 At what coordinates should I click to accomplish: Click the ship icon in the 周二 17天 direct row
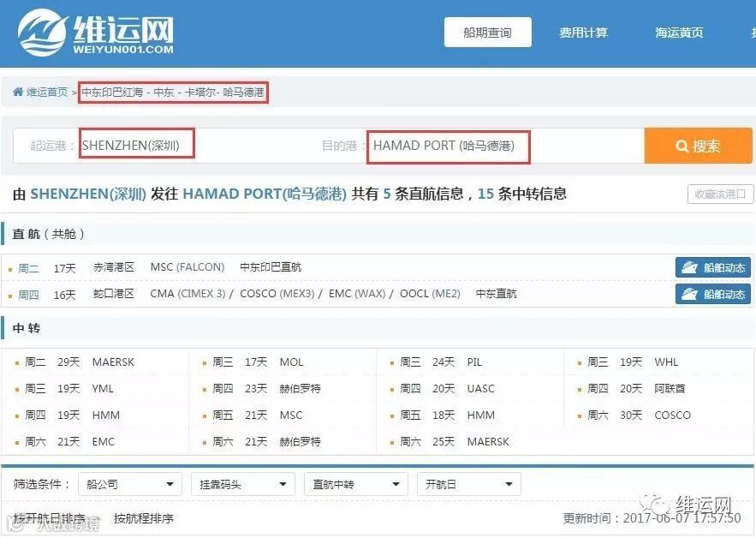tap(689, 267)
